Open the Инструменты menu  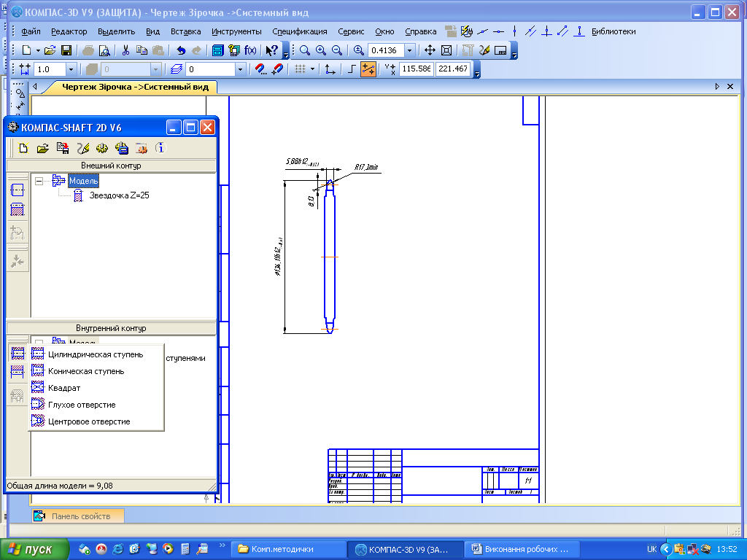click(x=236, y=31)
